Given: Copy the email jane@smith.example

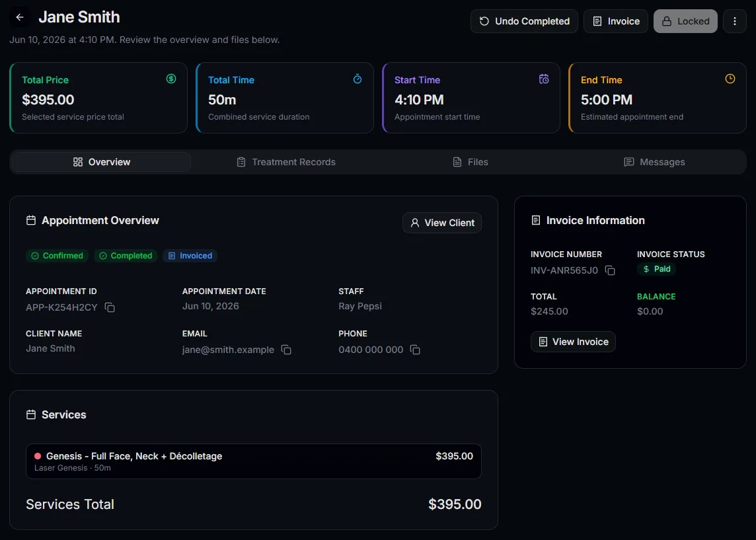Looking at the screenshot, I should click(x=286, y=350).
